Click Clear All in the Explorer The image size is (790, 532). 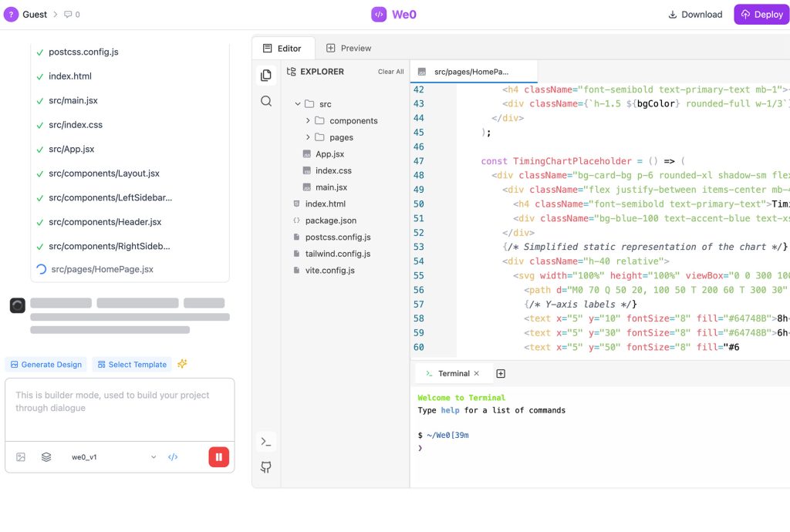point(390,72)
